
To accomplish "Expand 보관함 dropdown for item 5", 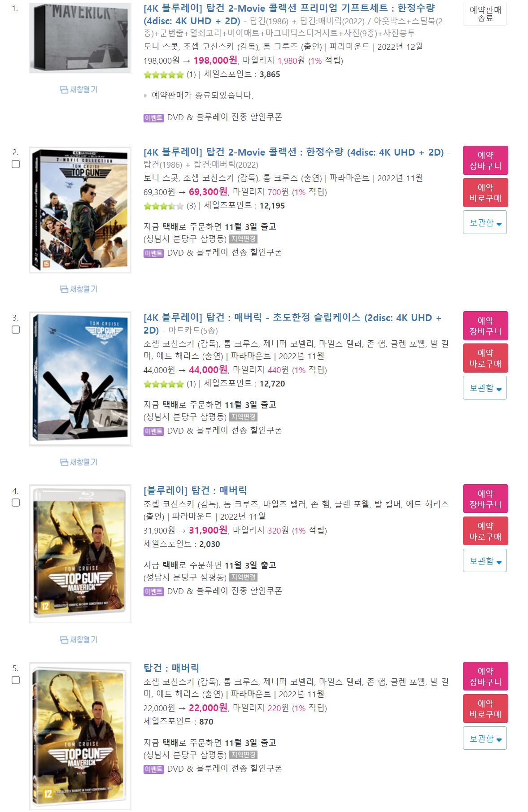I will pyautogui.click(x=485, y=738).
